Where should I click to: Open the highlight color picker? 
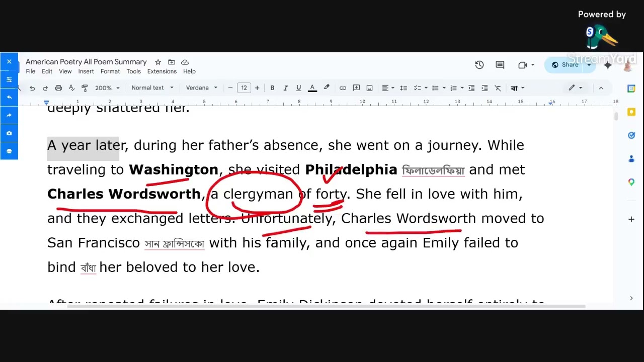pyautogui.click(x=327, y=88)
